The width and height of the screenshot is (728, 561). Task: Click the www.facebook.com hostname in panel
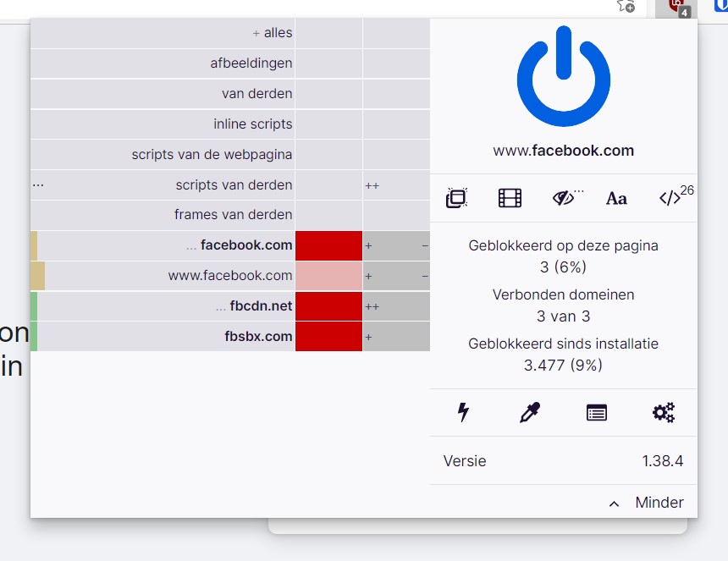563,151
